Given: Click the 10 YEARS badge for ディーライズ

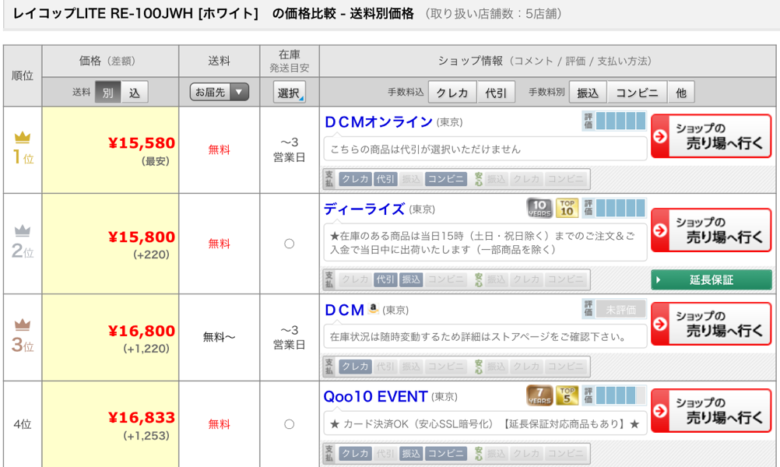Looking at the screenshot, I should click(540, 208).
